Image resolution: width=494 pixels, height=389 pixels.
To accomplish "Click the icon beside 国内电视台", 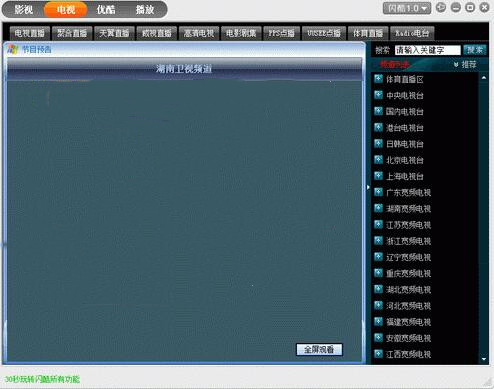I will click(x=378, y=111).
